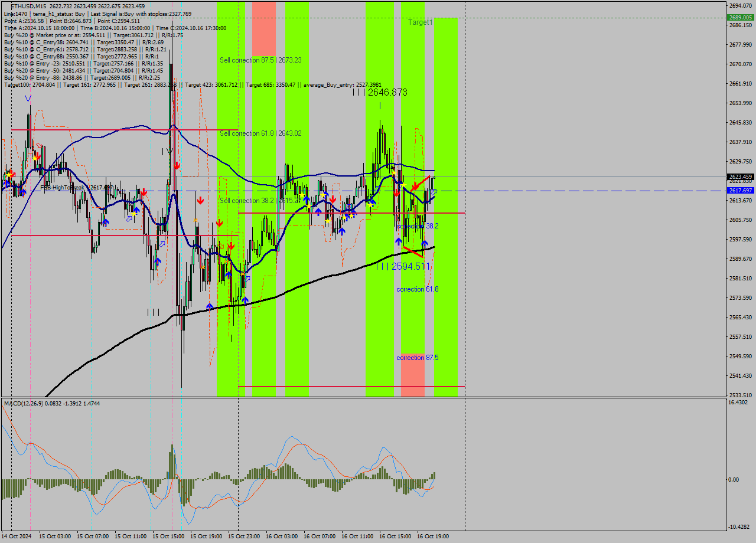Click the Target1 label

pyautogui.click(x=421, y=22)
